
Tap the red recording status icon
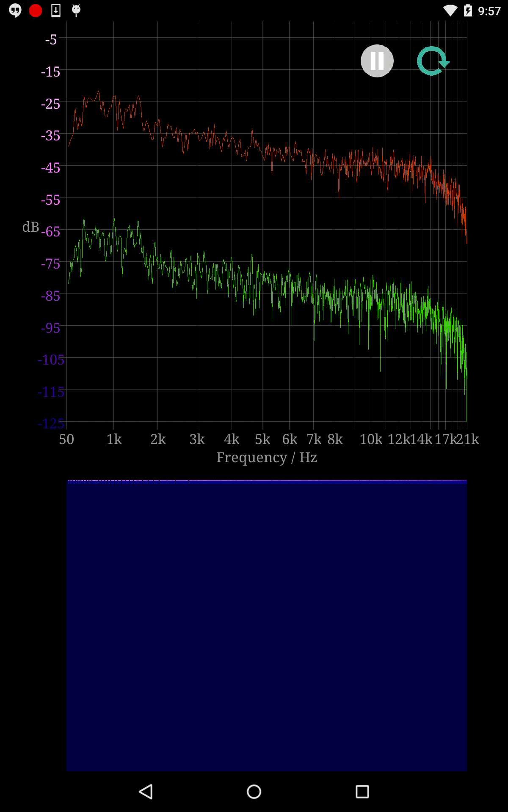pyautogui.click(x=36, y=10)
